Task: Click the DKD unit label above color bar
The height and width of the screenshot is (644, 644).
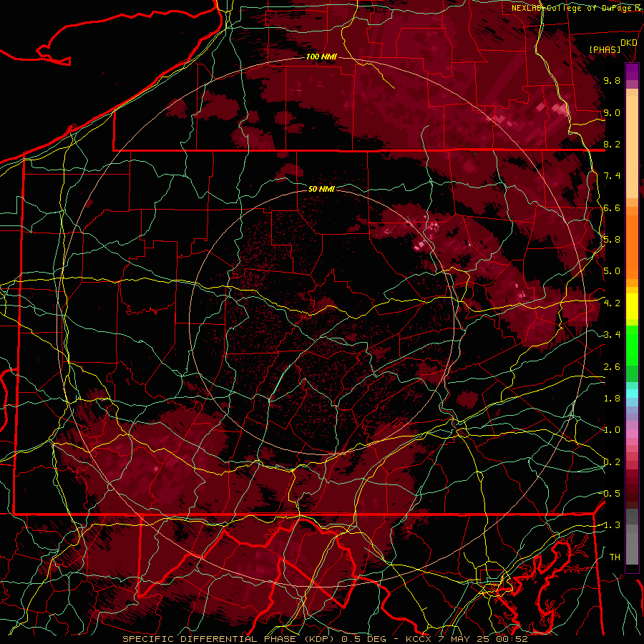Action: (628, 43)
